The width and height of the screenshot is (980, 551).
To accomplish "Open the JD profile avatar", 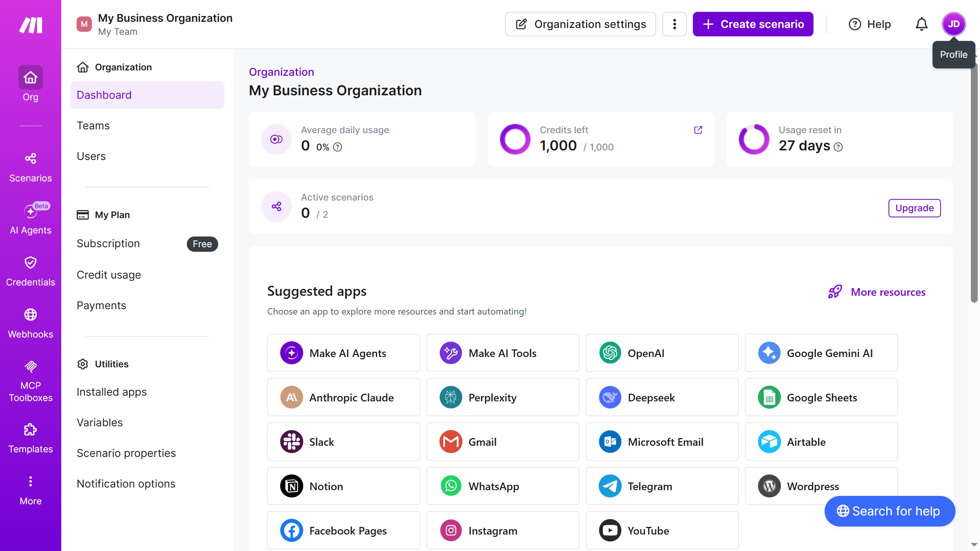I will pyautogui.click(x=954, y=24).
